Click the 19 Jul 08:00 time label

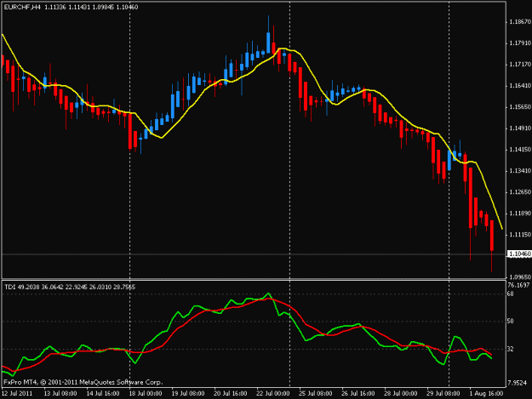188,394
